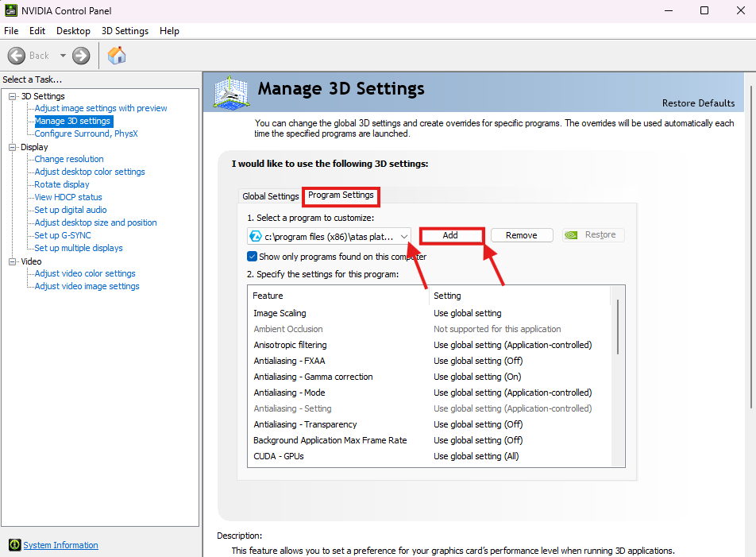Click the Feature column header
The height and width of the screenshot is (557, 756).
pos(338,296)
